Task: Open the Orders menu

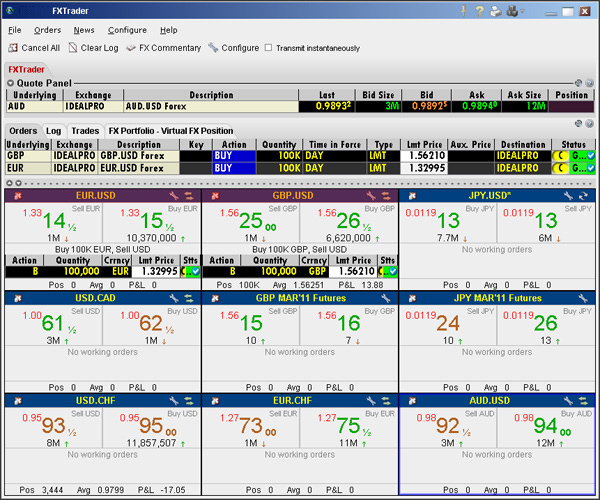Action: coord(47,30)
